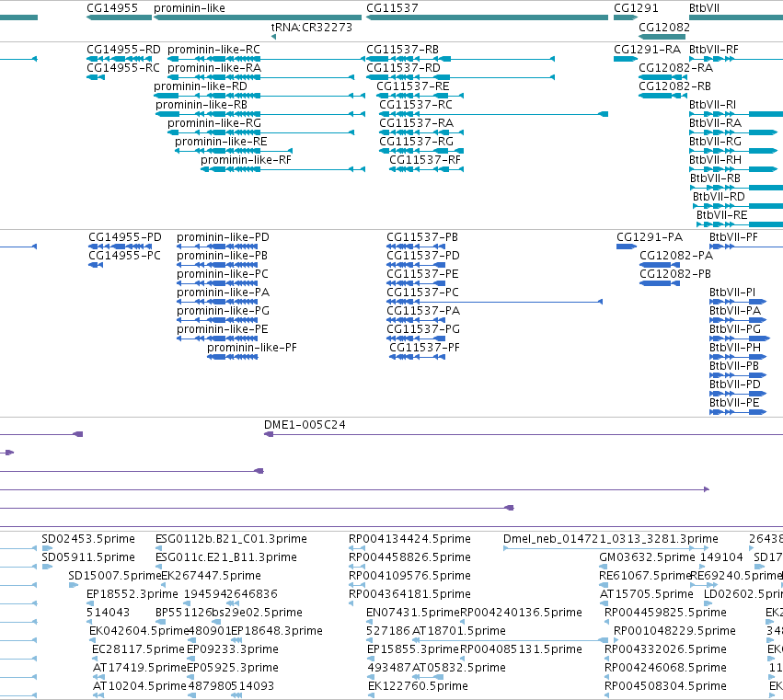The image size is (783, 700).
Task: Select EK122760.5prime EST label
Action: coord(418,686)
